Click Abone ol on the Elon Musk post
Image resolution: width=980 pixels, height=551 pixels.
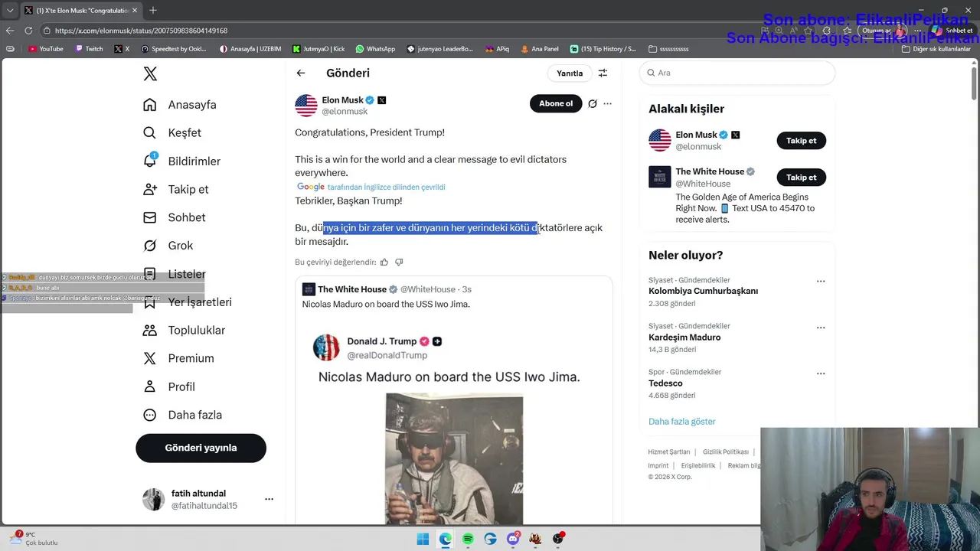(x=556, y=104)
